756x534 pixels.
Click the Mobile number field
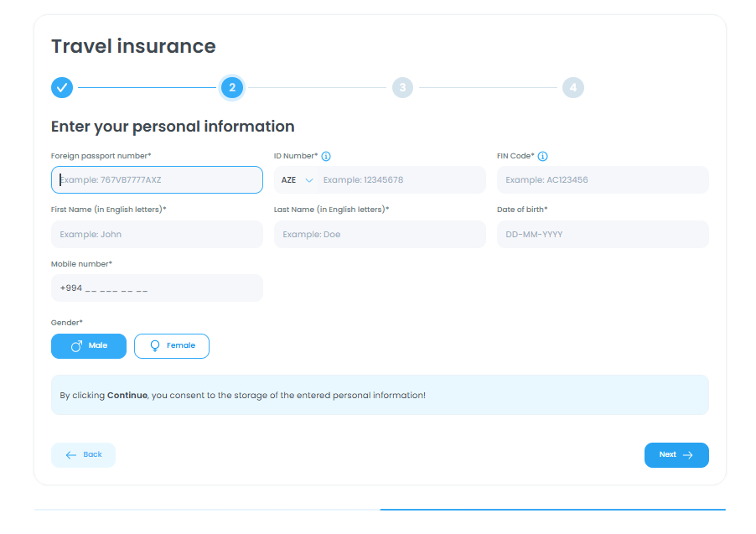[157, 288]
